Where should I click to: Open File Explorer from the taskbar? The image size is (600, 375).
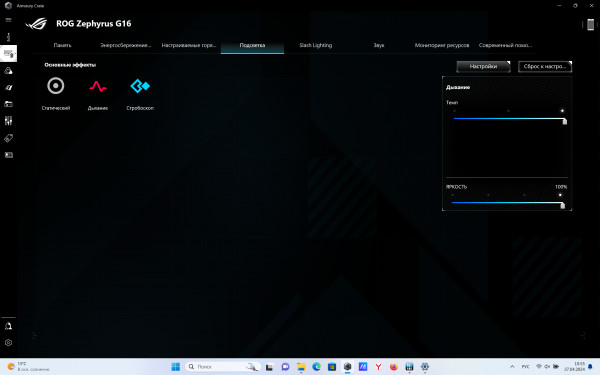pos(301,367)
